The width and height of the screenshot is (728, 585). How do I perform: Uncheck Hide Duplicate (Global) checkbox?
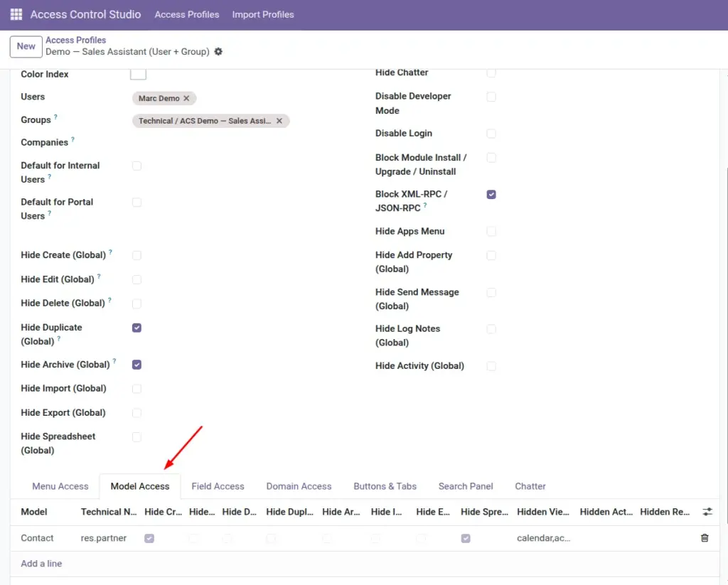pos(136,328)
